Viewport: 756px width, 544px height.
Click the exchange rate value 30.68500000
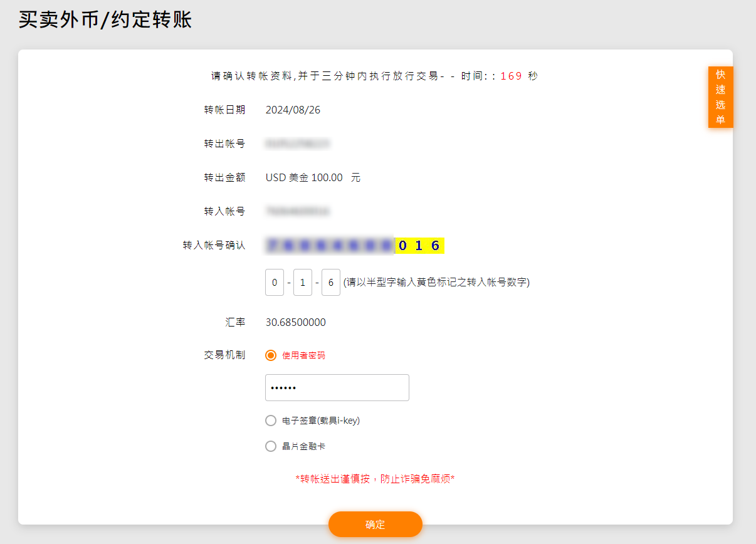coord(296,323)
